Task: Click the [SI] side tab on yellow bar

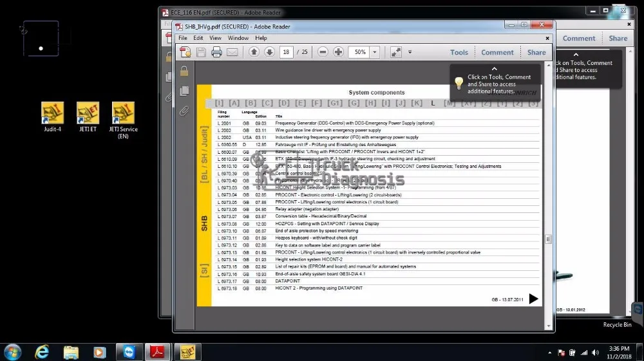Action: [204, 271]
